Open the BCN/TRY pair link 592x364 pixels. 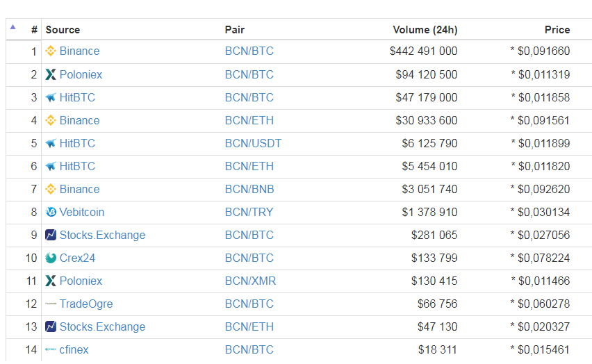click(x=249, y=212)
